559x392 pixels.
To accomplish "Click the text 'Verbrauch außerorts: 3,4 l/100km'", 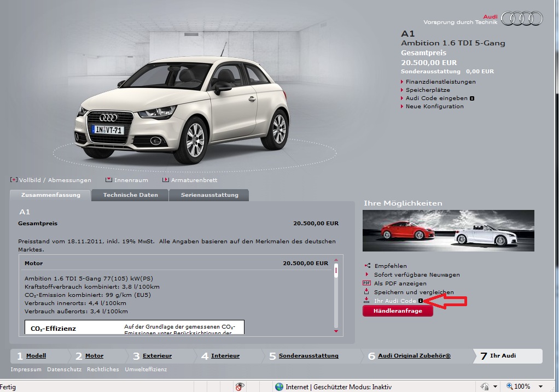I will click(x=76, y=311).
